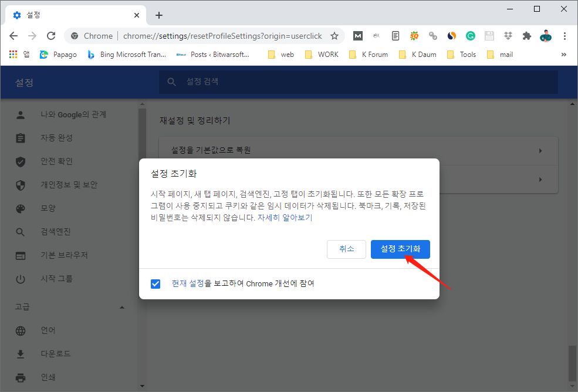The image size is (578, 392).
Task: Open the Tools bookmark folder
Action: (x=461, y=55)
